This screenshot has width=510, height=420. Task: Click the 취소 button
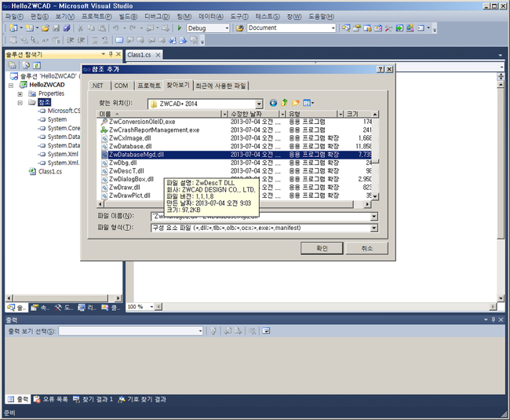[366, 248]
